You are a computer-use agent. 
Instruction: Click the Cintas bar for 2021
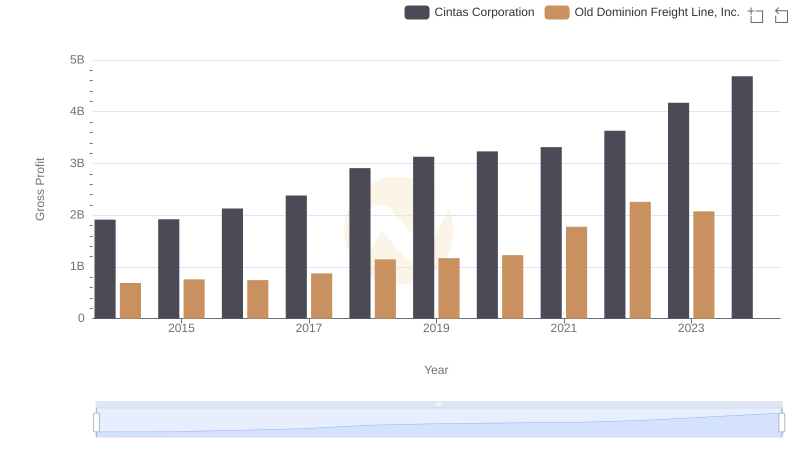point(551,233)
